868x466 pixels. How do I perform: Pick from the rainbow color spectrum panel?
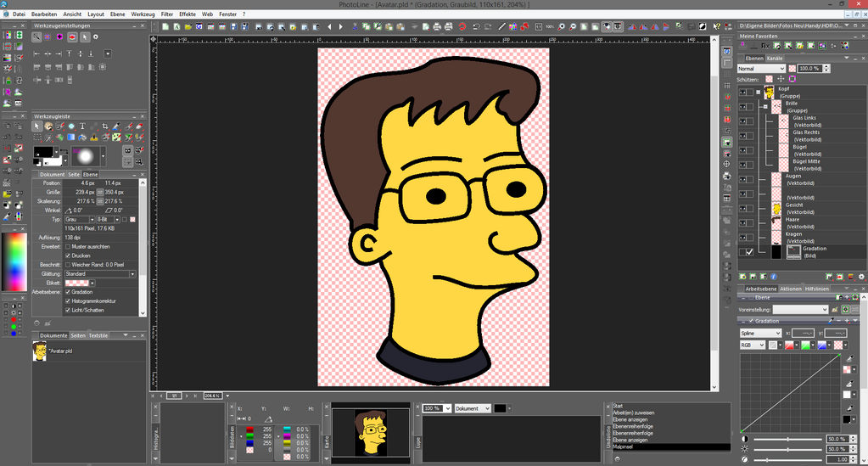click(14, 261)
